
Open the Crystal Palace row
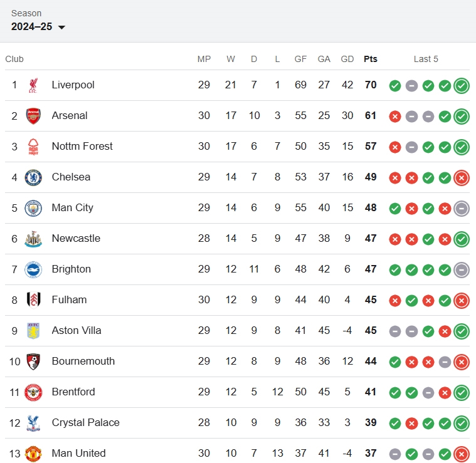coord(238,423)
